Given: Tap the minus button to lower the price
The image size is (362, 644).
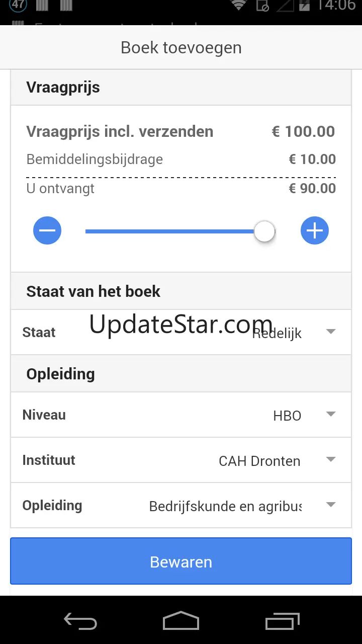Looking at the screenshot, I should (47, 231).
